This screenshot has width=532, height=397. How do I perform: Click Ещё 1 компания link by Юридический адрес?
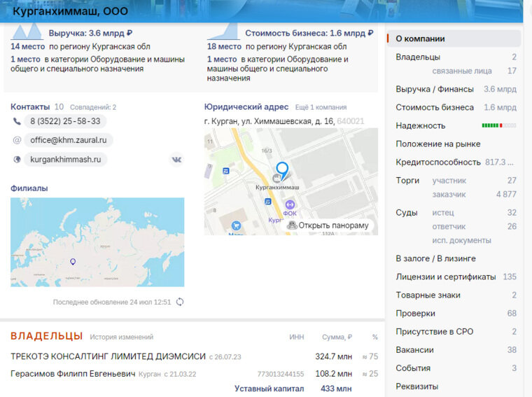(321, 107)
